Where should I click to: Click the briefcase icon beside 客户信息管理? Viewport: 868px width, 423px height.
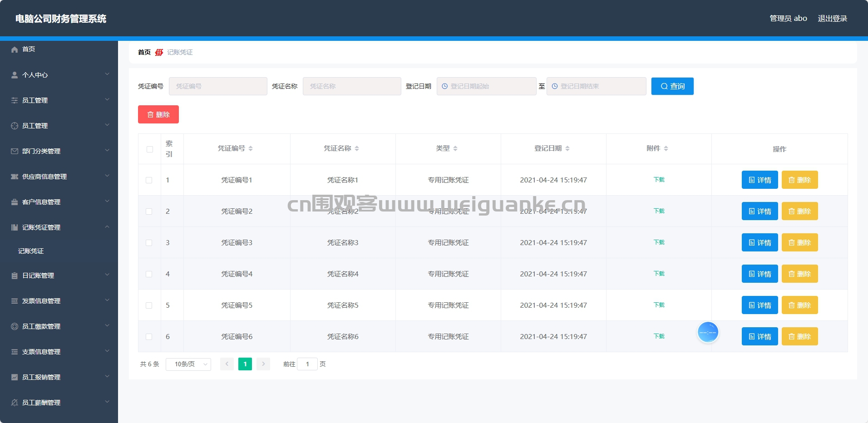pos(15,202)
